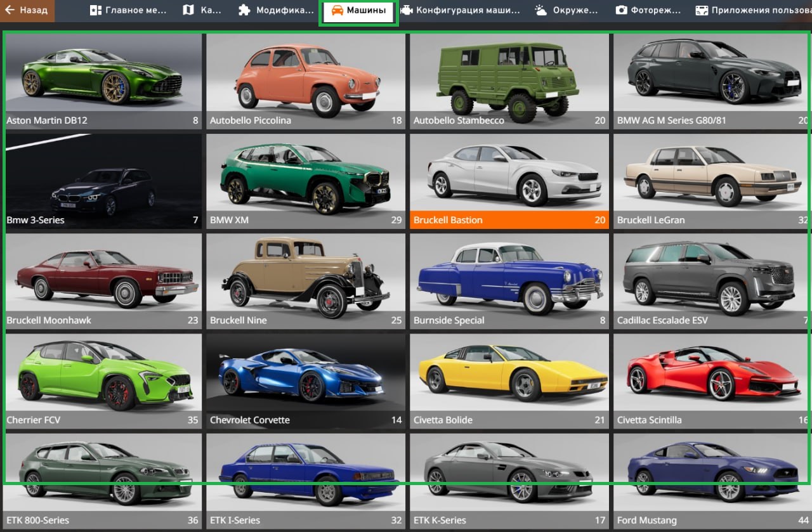
Task: Choose the Bruckell LeGran sedan
Action: 712,181
